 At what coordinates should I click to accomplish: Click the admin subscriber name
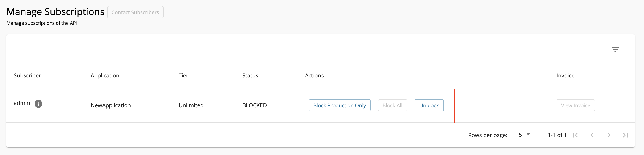pyautogui.click(x=22, y=103)
